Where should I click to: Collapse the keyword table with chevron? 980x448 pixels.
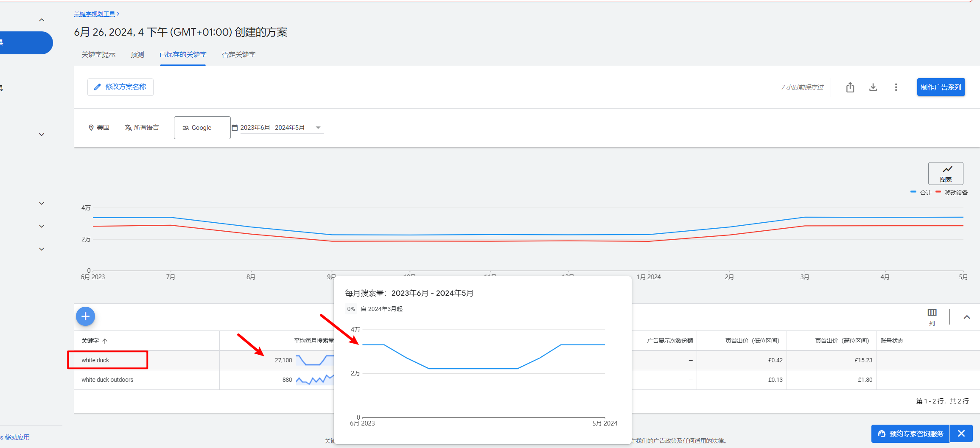[966, 317]
